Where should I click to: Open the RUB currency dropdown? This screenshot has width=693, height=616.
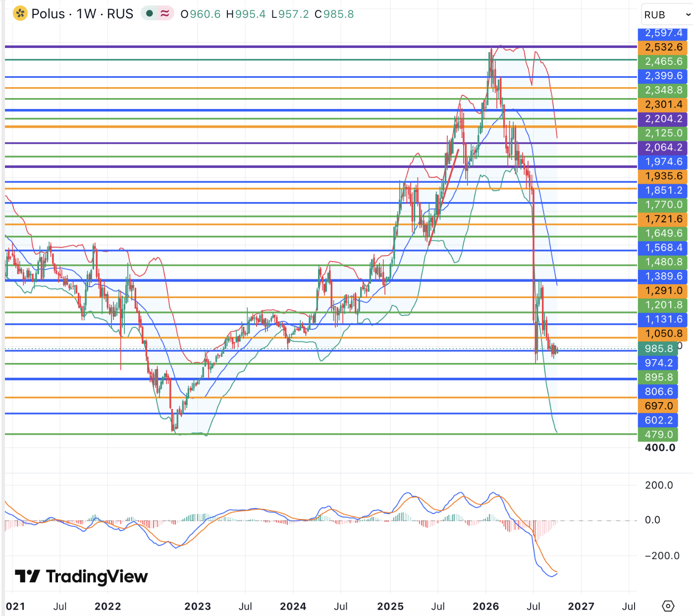coord(667,15)
